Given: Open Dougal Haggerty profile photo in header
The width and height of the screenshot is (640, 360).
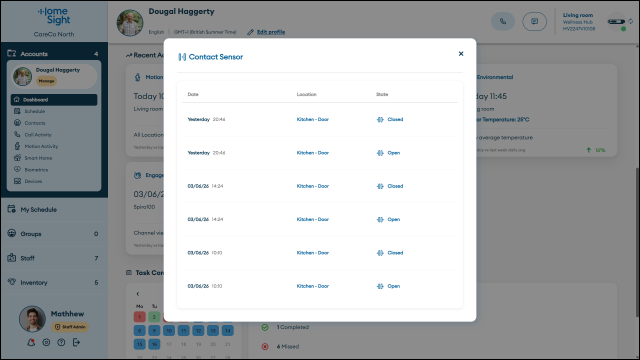Looking at the screenshot, I should pyautogui.click(x=130, y=23).
